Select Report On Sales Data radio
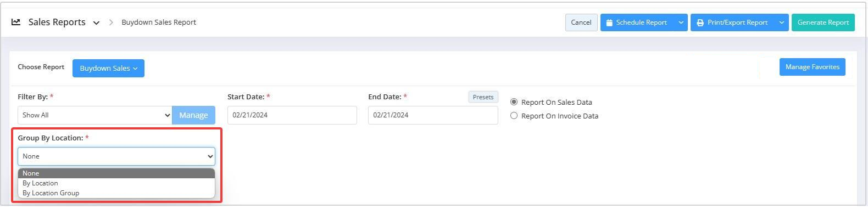 514,102
